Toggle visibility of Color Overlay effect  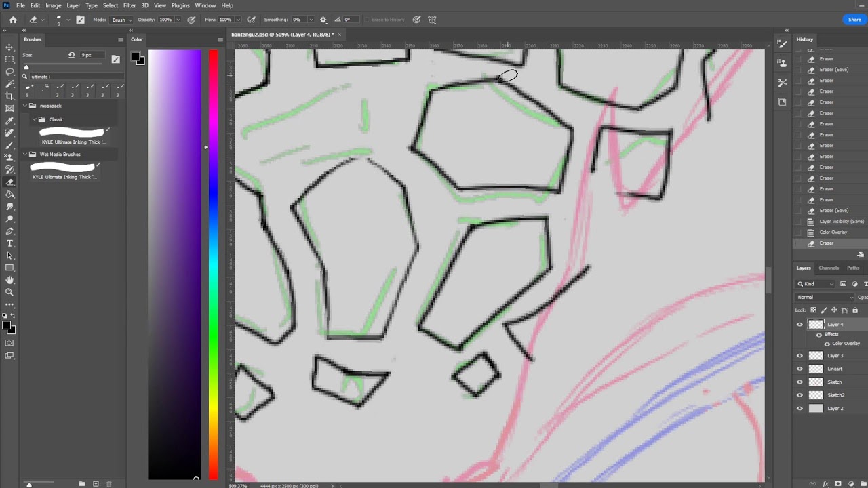click(827, 344)
